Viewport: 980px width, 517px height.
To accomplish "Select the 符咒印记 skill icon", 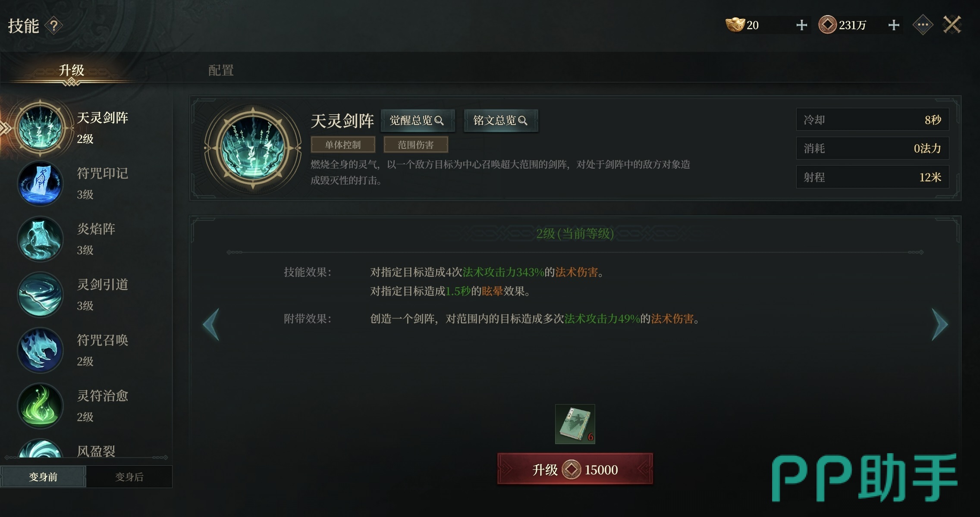I will coord(40,184).
